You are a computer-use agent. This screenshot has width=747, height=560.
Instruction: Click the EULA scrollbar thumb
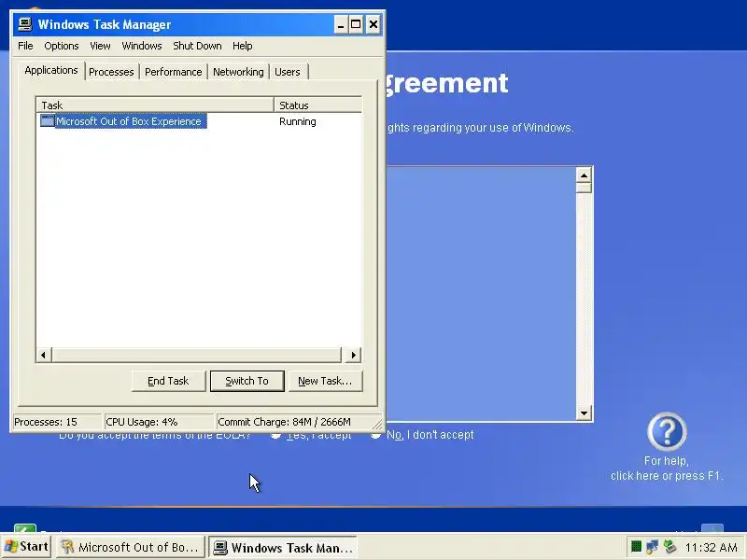[584, 188]
